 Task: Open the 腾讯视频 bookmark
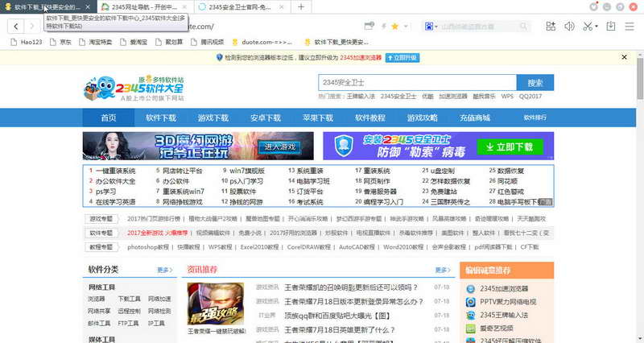coord(208,42)
